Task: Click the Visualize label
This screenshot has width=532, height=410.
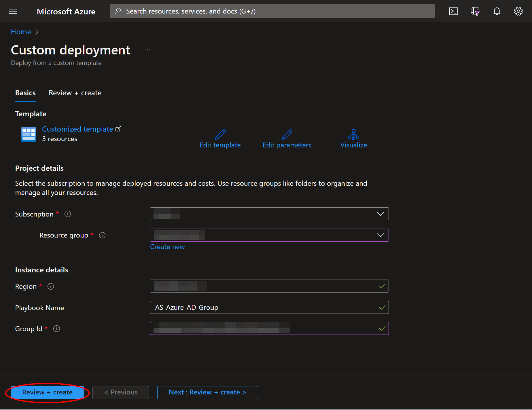Action: (353, 145)
